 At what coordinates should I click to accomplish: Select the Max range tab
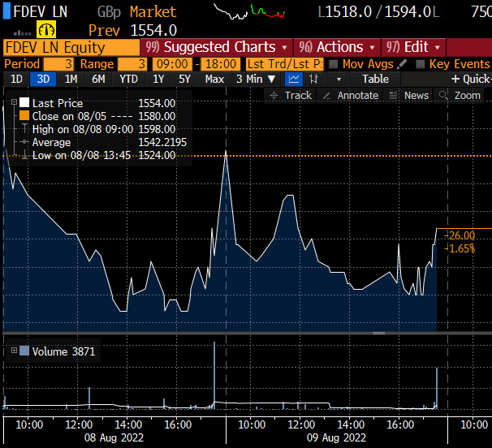pyautogui.click(x=214, y=79)
